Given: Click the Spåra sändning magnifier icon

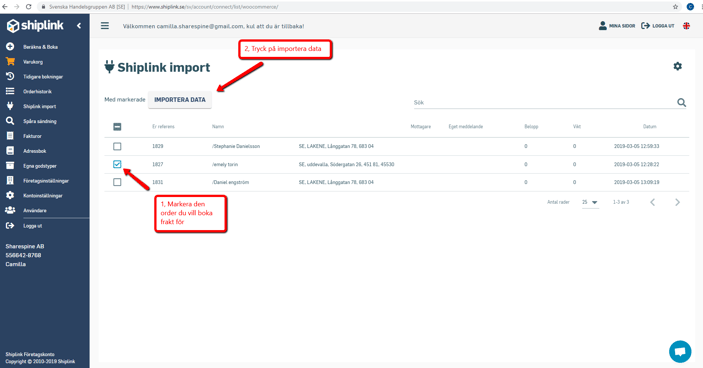Looking at the screenshot, I should (x=10, y=121).
